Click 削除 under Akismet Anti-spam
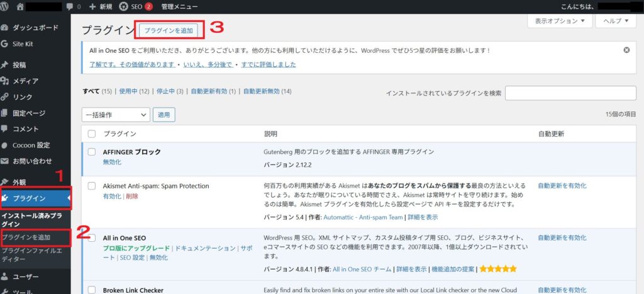 [132, 196]
